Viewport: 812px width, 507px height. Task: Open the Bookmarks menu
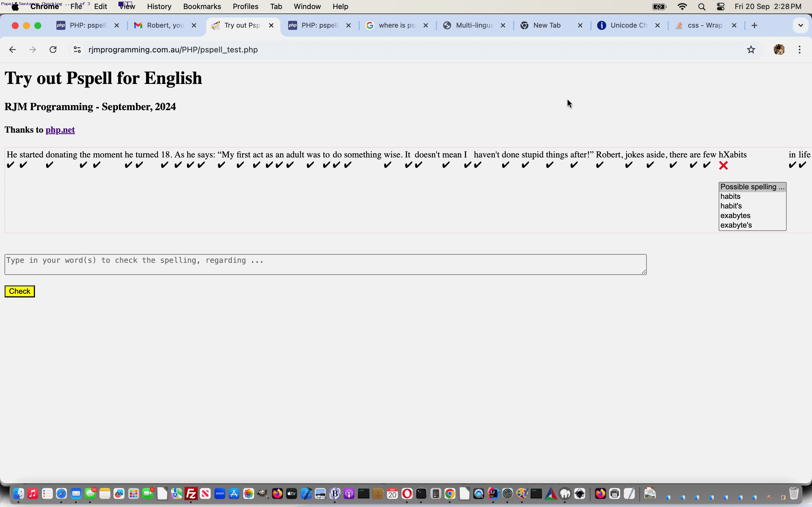(x=202, y=7)
